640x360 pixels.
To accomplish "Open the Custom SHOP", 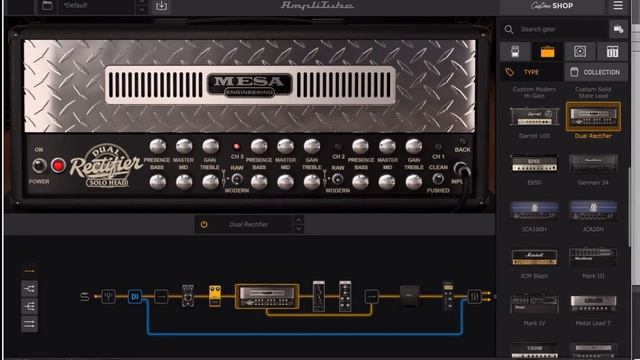I will (552, 6).
